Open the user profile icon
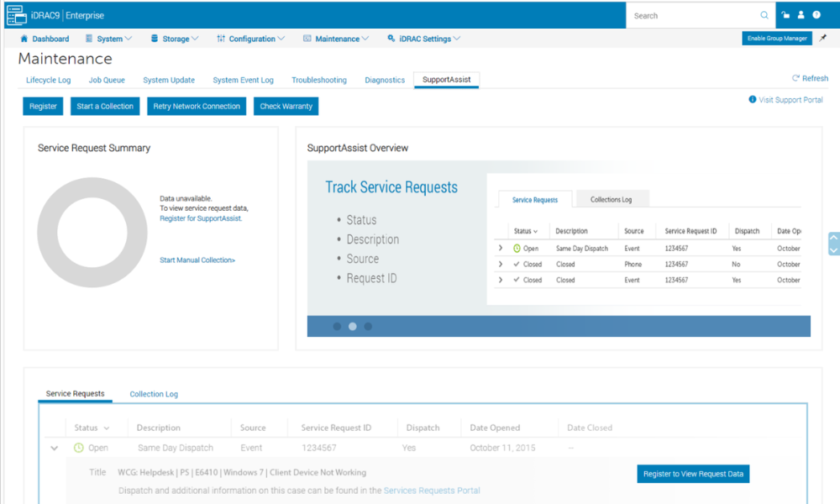The image size is (840, 504). (801, 15)
